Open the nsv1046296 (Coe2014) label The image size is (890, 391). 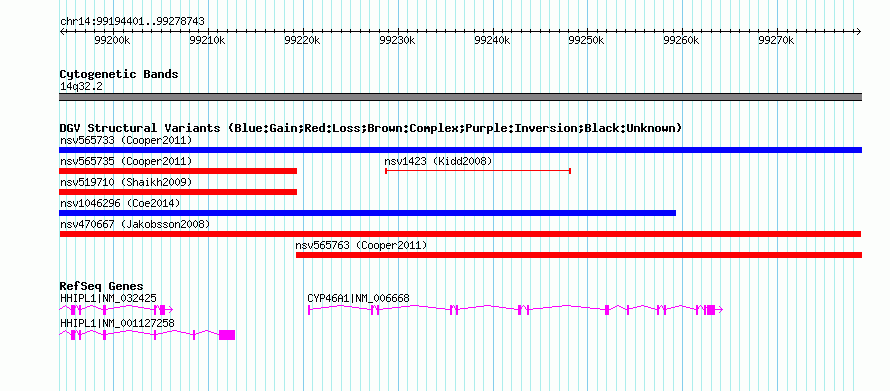click(x=120, y=203)
